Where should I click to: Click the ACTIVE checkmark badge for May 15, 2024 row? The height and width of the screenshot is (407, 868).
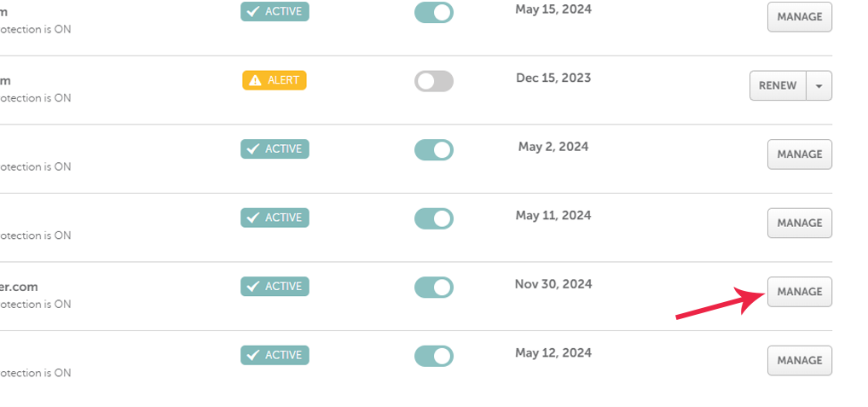tap(275, 12)
